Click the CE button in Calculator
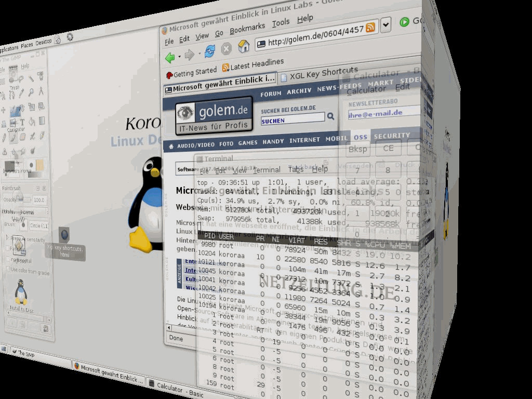The image size is (532, 399). pyautogui.click(x=388, y=148)
